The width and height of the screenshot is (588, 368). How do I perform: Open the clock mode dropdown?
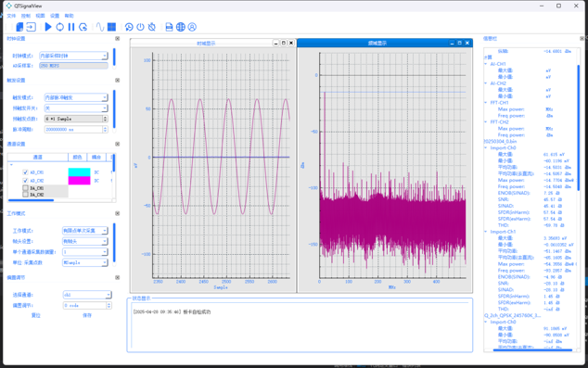click(73, 56)
